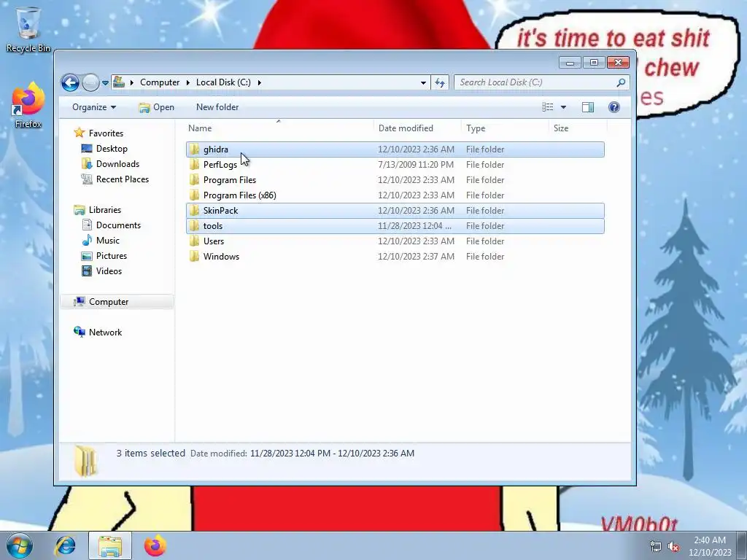The height and width of the screenshot is (560, 747).
Task: Select Computer in the address breadcrumb
Action: click(160, 82)
